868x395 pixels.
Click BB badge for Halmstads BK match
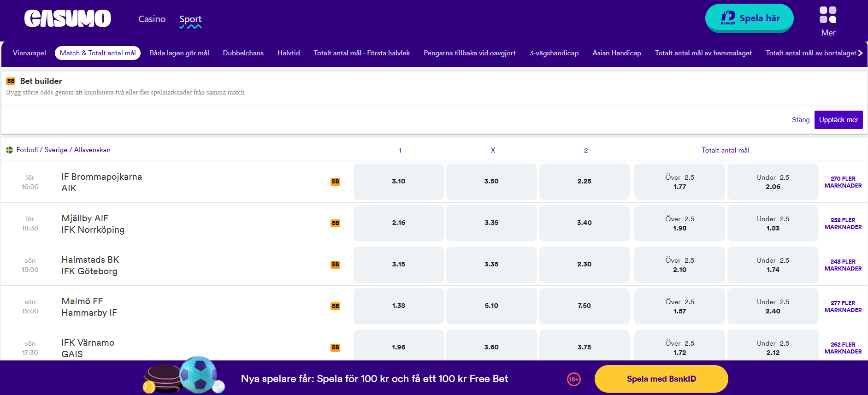[x=335, y=265]
